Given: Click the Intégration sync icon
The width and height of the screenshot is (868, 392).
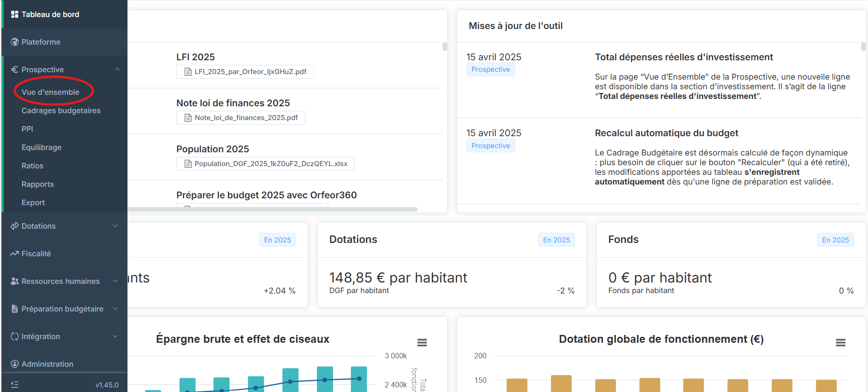Looking at the screenshot, I should point(15,336).
